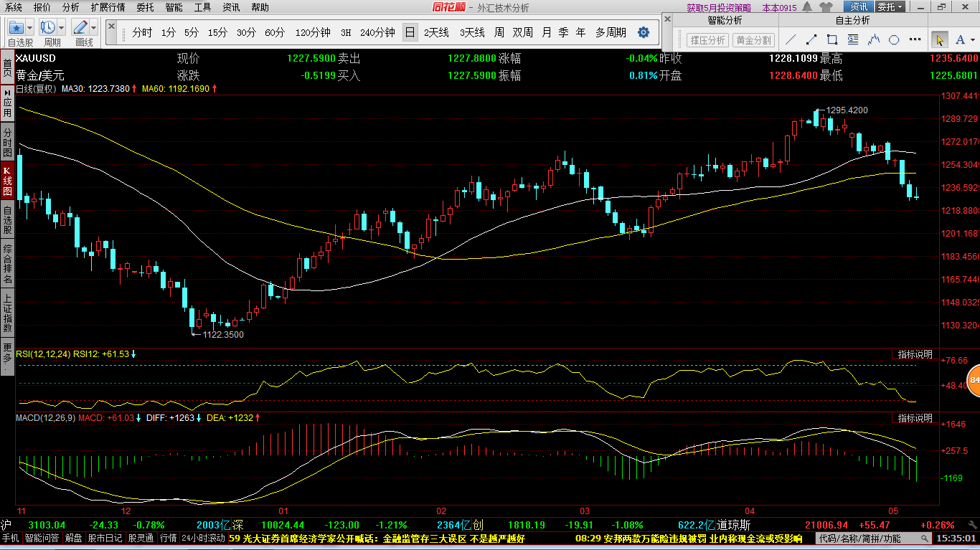Switch chart to 15分 period
This screenshot has height=550, width=980.
coord(217,32)
